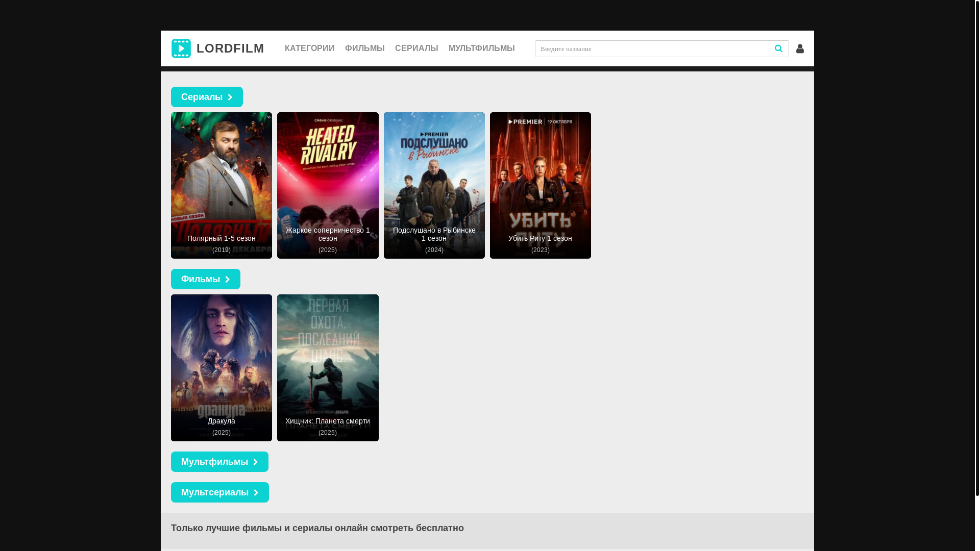Open the МУЛЬТФИЛЬМЫ menu item
Screen dimensions: 980x551
482,48
